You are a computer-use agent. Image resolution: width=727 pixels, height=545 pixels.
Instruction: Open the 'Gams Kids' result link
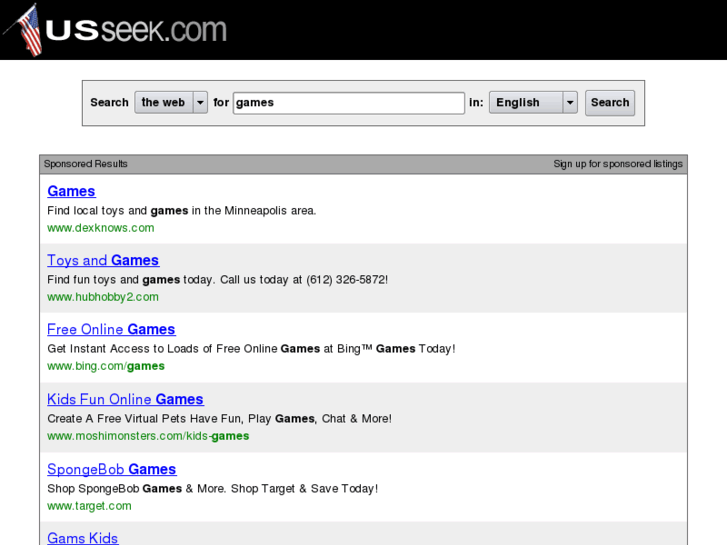[x=83, y=538]
